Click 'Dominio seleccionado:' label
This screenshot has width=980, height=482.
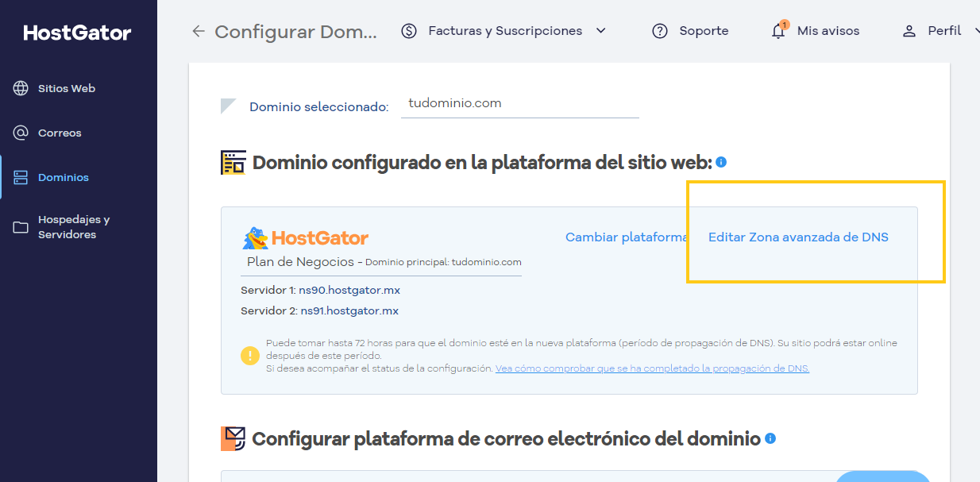pos(319,106)
